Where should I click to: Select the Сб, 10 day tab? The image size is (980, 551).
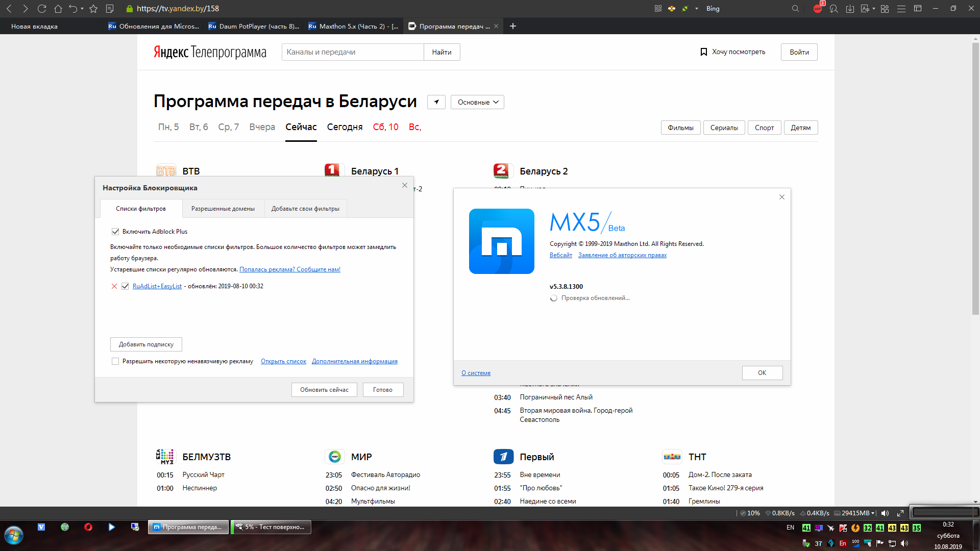(386, 127)
